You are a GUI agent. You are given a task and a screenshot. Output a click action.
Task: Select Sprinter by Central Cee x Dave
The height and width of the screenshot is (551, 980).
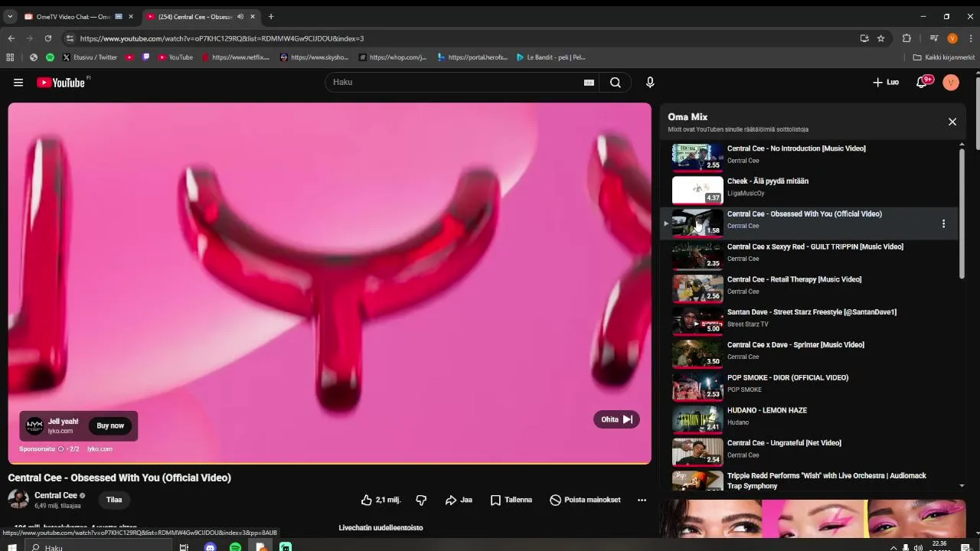click(809, 354)
